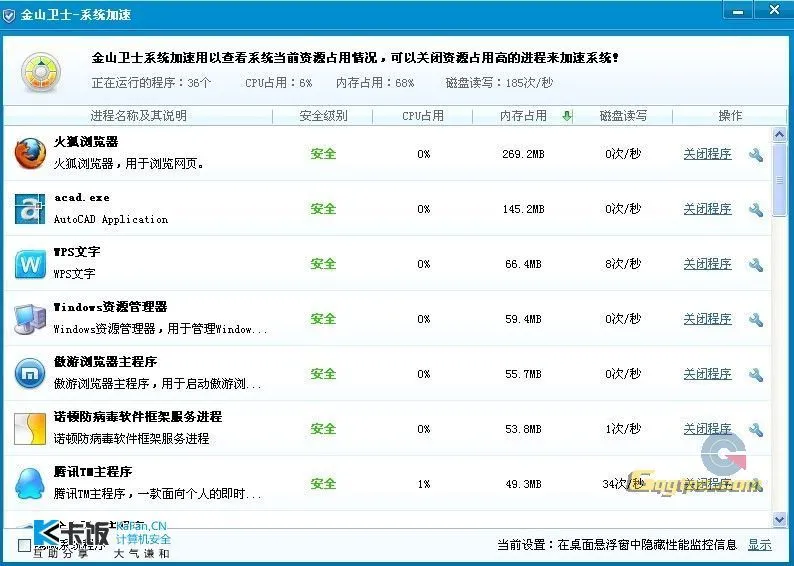This screenshot has height=566, width=794.
Task: Open wrench settings for 火狐浏览器 row
Action: point(756,155)
